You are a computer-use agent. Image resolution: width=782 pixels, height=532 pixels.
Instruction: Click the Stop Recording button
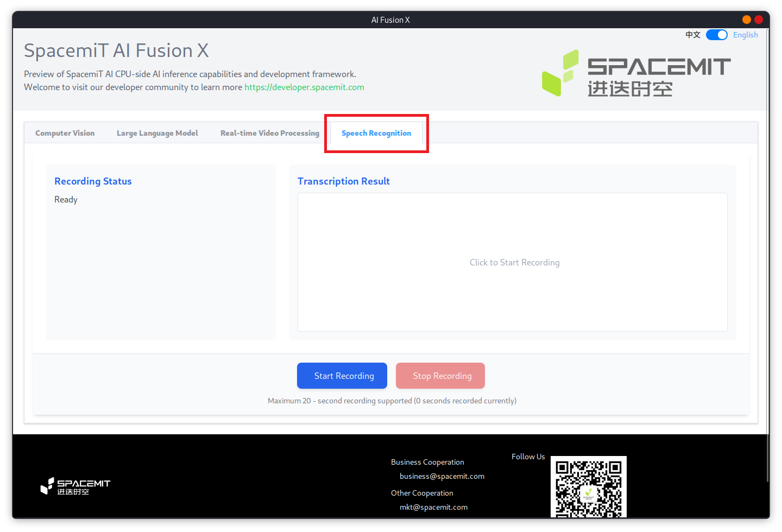[440, 376]
